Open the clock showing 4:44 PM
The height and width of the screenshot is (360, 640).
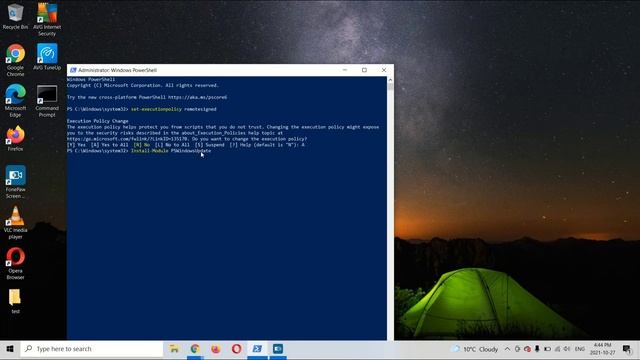(x=602, y=349)
